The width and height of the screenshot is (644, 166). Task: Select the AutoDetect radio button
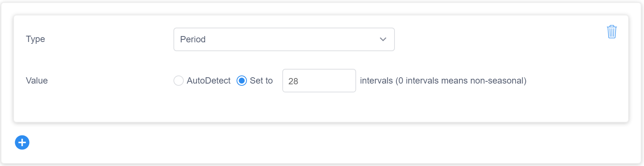click(179, 81)
